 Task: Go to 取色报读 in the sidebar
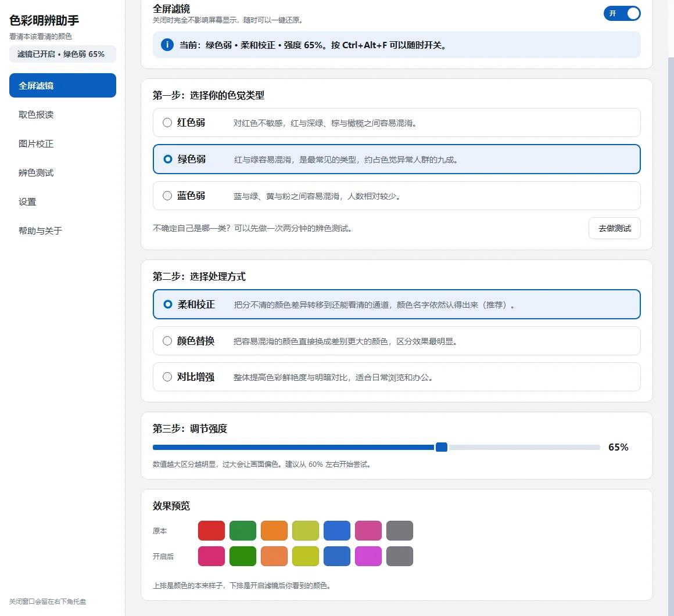63,114
